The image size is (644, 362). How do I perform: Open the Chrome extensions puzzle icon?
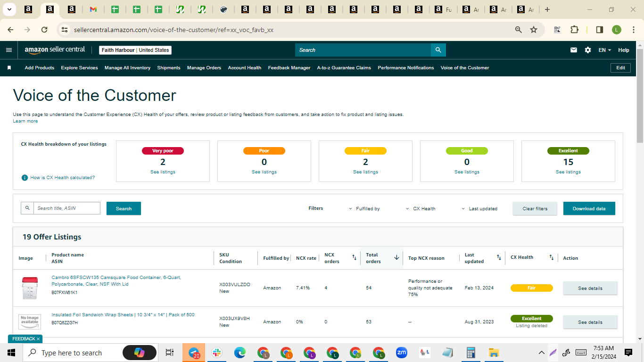pyautogui.click(x=574, y=30)
